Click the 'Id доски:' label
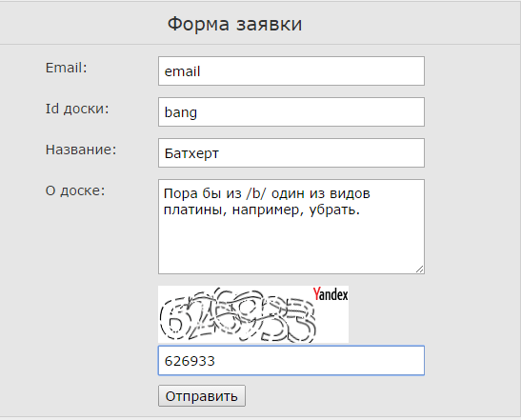 (77, 109)
